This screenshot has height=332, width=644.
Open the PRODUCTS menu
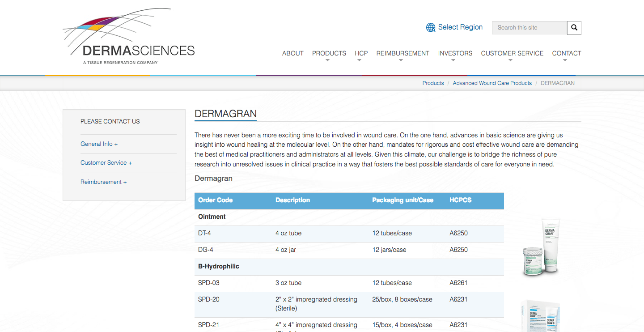coord(329,53)
